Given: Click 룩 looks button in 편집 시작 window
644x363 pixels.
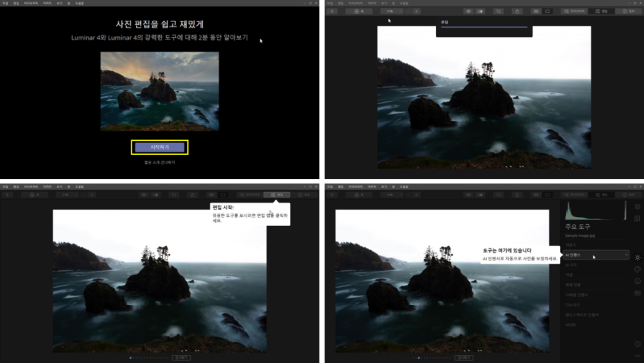Looking at the screenshot, I should tap(34, 195).
